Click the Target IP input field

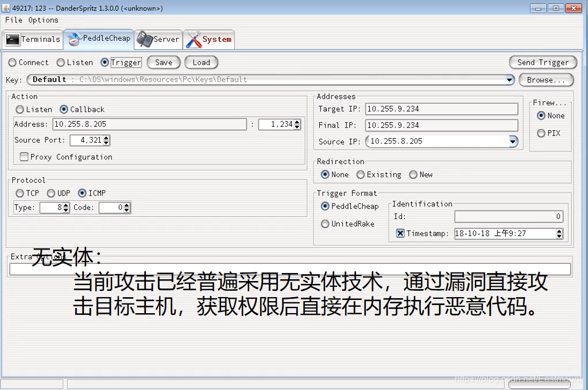(442, 109)
